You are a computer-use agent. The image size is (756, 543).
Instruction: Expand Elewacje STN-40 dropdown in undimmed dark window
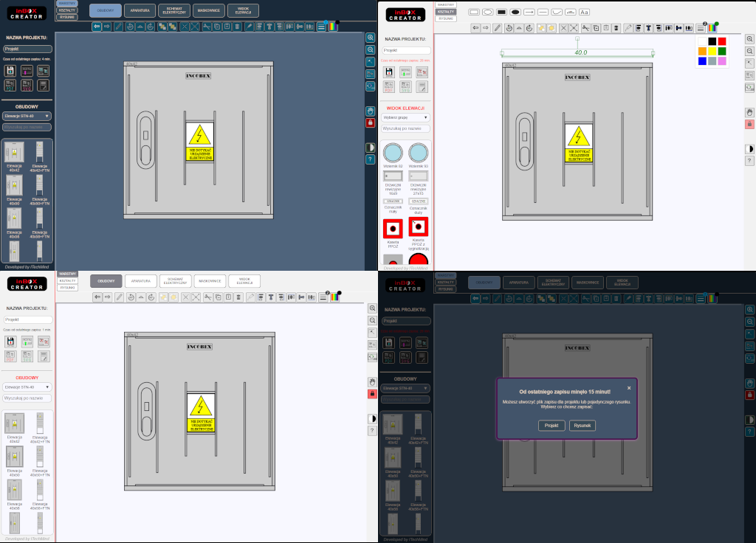[27, 116]
